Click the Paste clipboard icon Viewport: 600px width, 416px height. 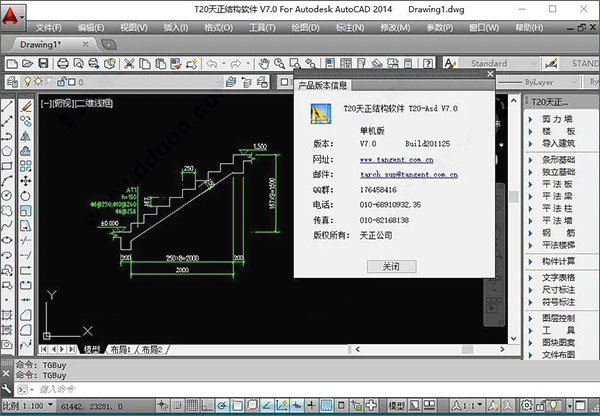160,64
